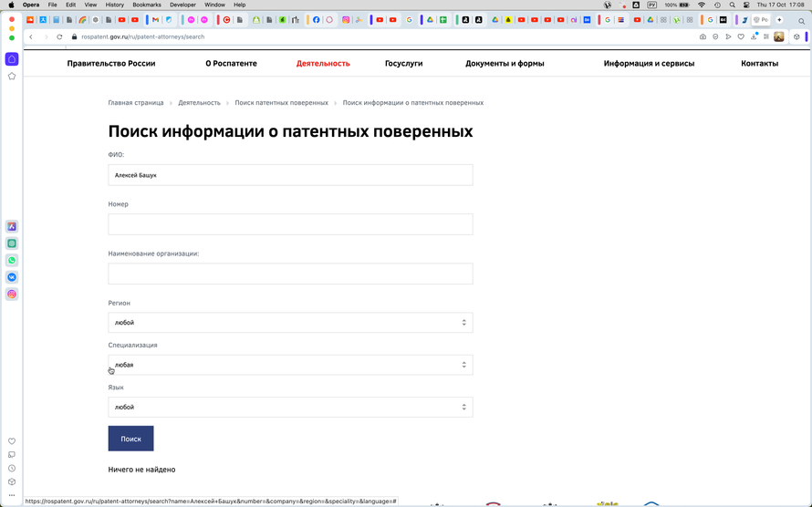The image size is (812, 507).
Task: Click Wi-Fi status icon
Action: click(x=702, y=5)
